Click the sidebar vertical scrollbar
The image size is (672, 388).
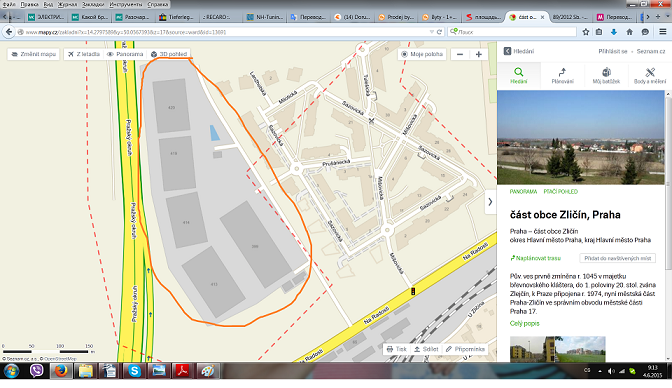click(x=668, y=180)
